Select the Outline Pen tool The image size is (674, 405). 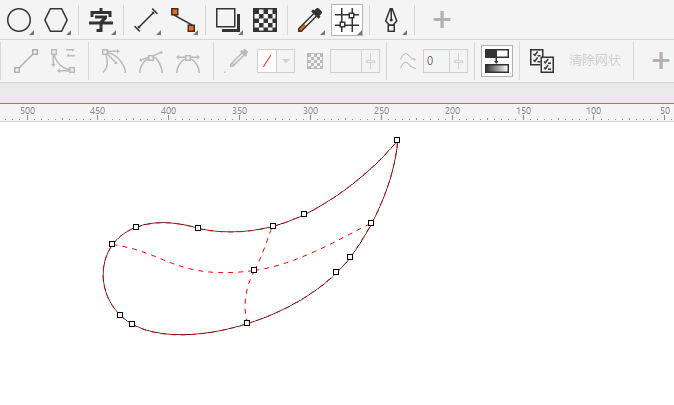tap(390, 19)
